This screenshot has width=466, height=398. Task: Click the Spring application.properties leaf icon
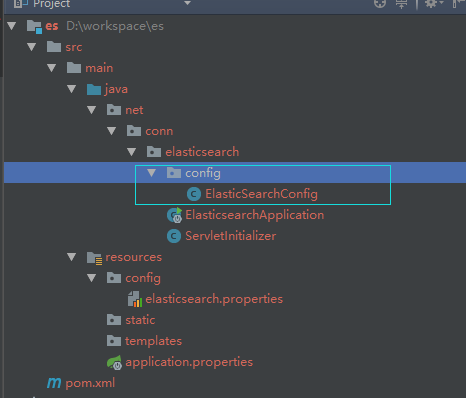point(114,362)
